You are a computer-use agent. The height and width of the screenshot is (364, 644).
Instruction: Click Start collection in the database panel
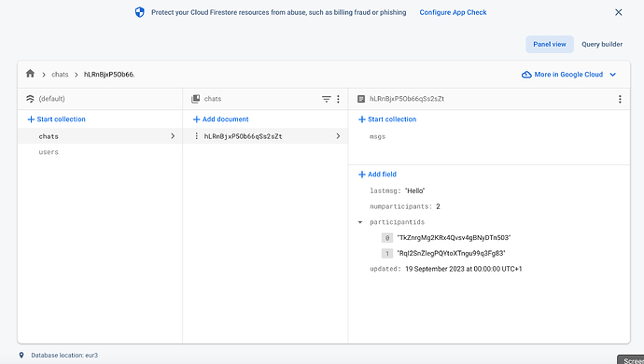(56, 119)
